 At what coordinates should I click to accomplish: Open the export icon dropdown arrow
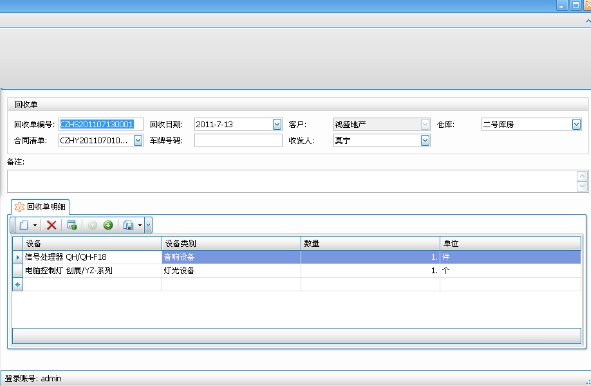click(x=139, y=225)
